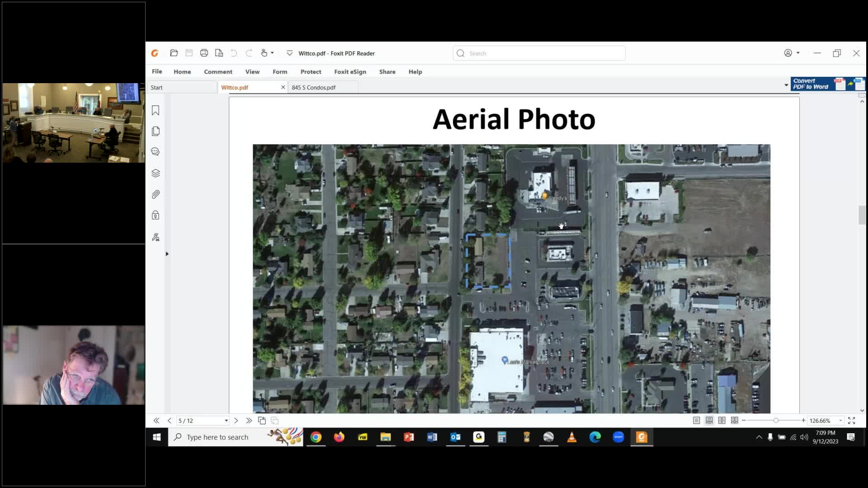Open the Bookmarks panel icon
Image resolution: width=868 pixels, height=488 pixels.
click(x=156, y=111)
